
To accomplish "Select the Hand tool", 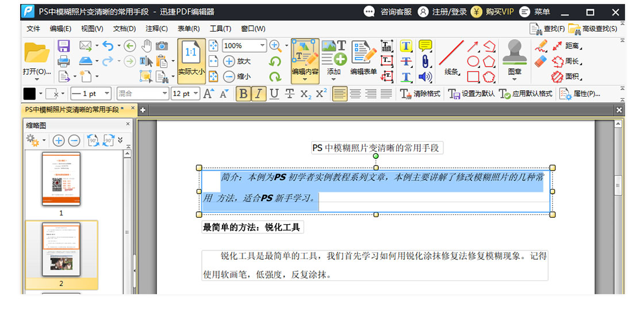I will [147, 45].
